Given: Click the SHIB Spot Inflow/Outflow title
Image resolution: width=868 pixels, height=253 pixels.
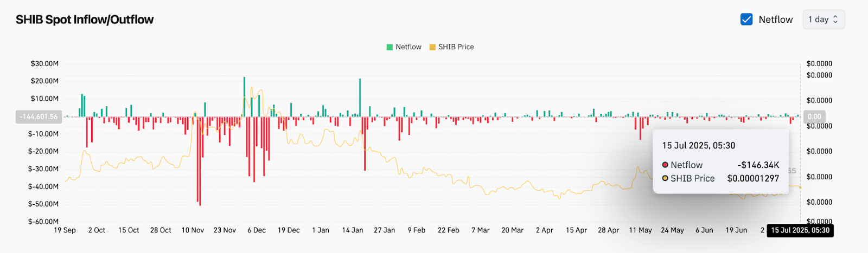Looking at the screenshot, I should 85,20.
